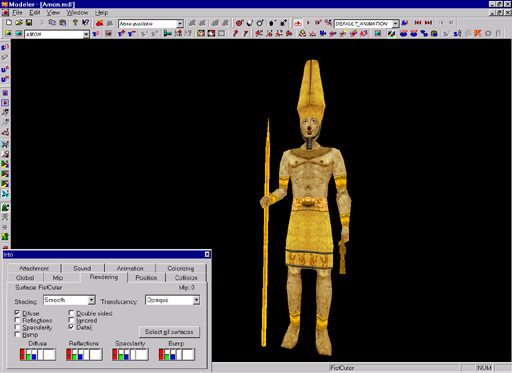
Task: Switch to the Collision tab
Action: click(186, 278)
